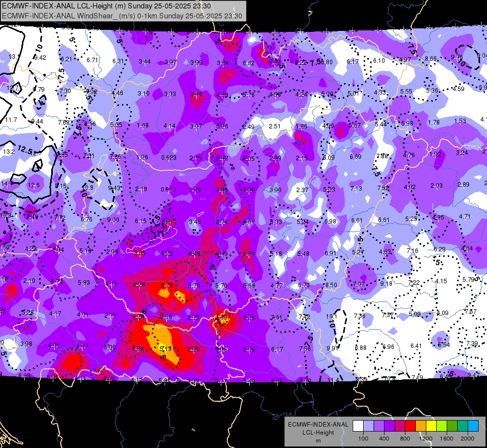
Task: Click the grid value 3.70
Action: point(167,285)
